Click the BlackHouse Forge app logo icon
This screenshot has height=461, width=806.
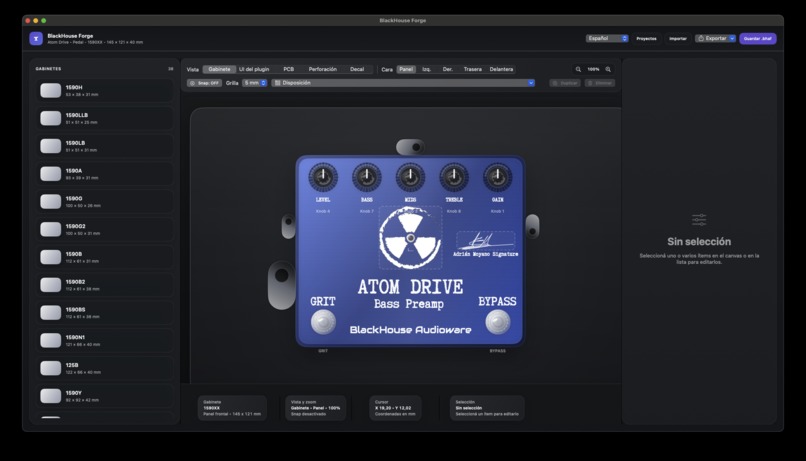click(36, 39)
